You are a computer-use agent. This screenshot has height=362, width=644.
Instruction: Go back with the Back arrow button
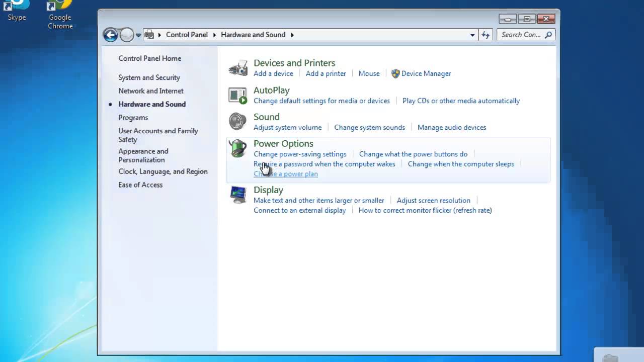110,35
